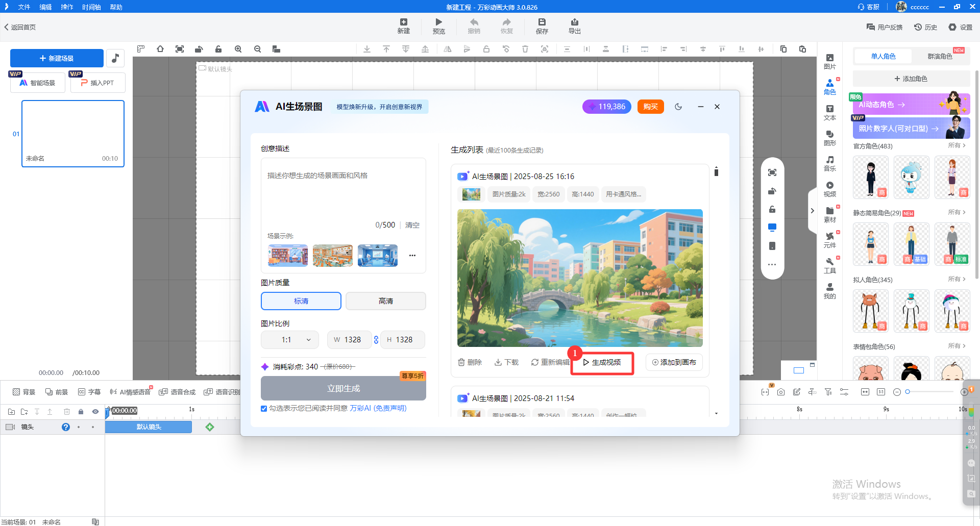Viewport: 980px width, 526px height.
Task: Click the Preview play icon in top toolbar
Action: 438,22
